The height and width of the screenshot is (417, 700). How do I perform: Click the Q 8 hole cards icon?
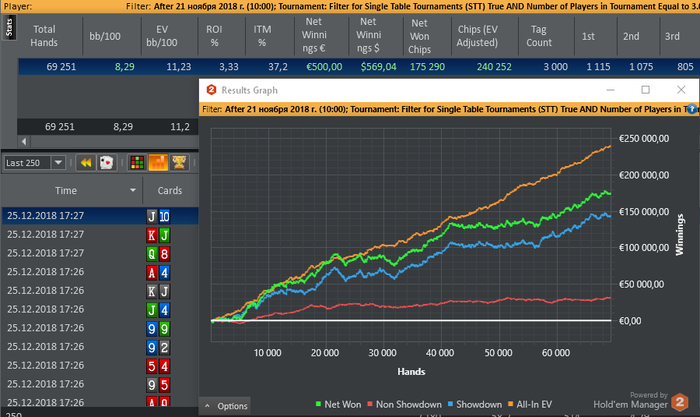coord(158,254)
